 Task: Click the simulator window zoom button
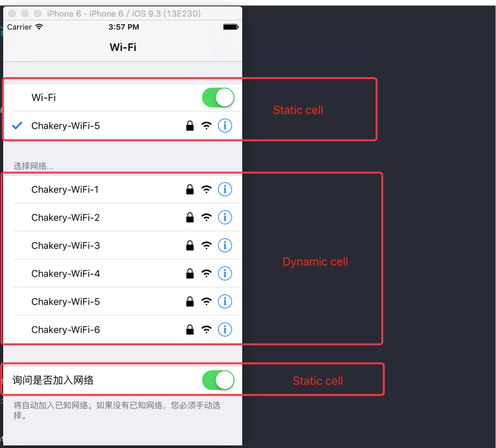tap(38, 13)
